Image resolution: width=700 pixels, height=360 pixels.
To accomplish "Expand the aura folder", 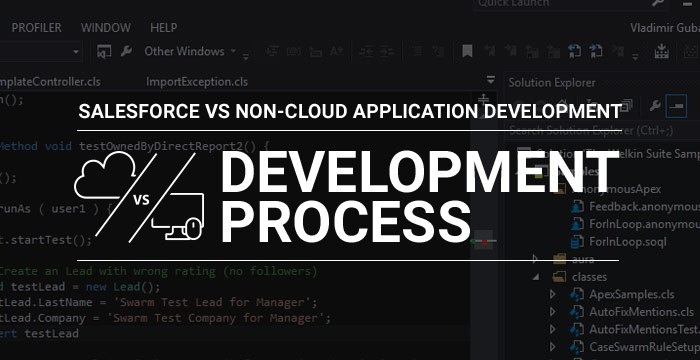I will [x=536, y=259].
